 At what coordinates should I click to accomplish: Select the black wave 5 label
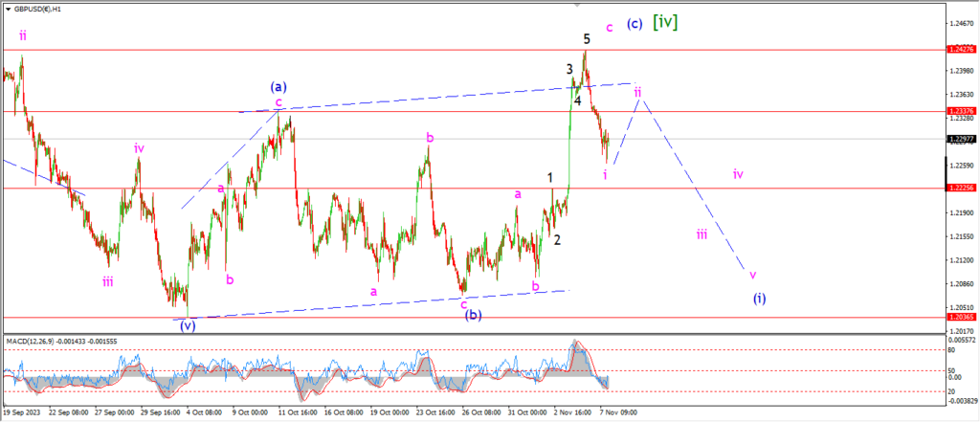(x=587, y=39)
